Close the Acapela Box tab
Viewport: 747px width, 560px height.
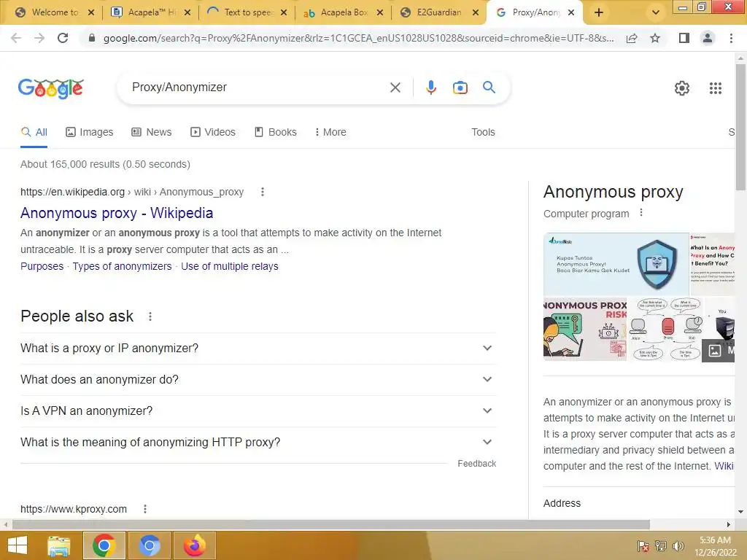point(379,13)
